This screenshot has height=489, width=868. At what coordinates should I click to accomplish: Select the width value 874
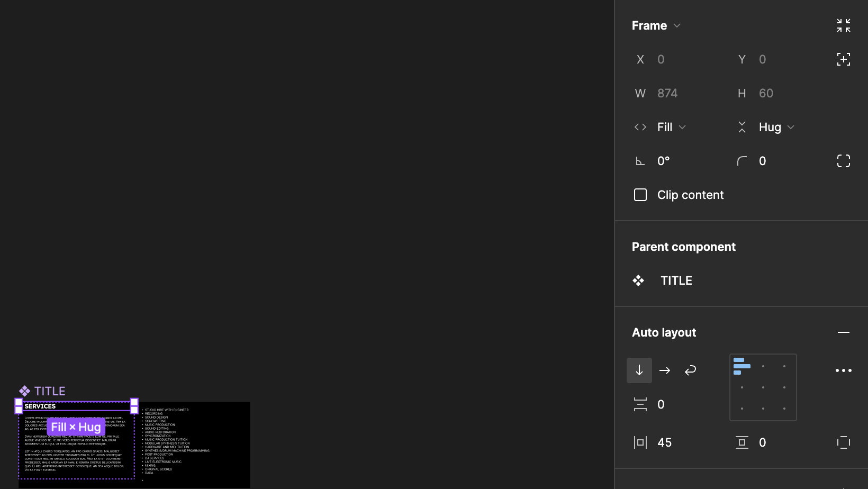(667, 93)
